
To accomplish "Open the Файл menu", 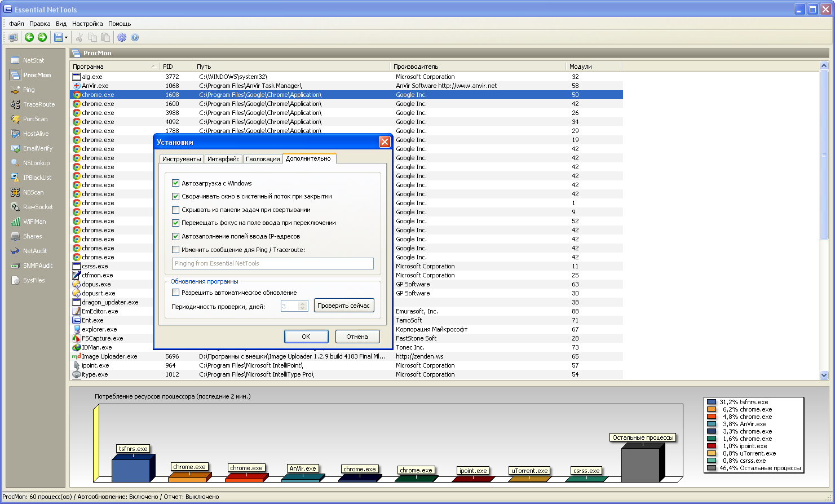I will tap(16, 24).
